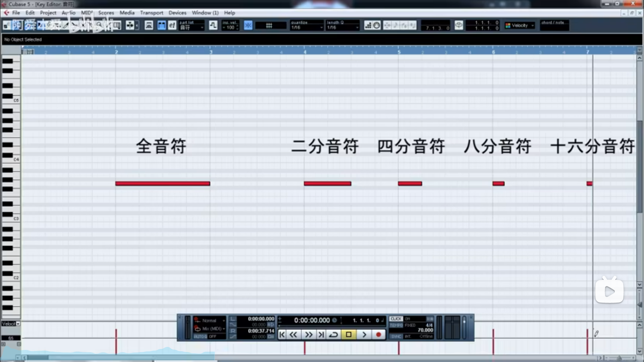The width and height of the screenshot is (644, 362).
Task: Toggle the metronome CLICK button
Action: pyautogui.click(x=396, y=319)
